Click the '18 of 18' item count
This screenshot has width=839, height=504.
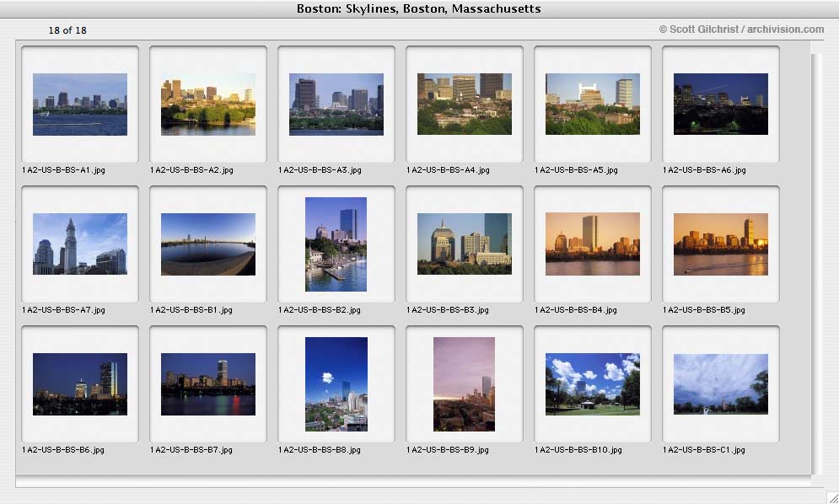67,30
